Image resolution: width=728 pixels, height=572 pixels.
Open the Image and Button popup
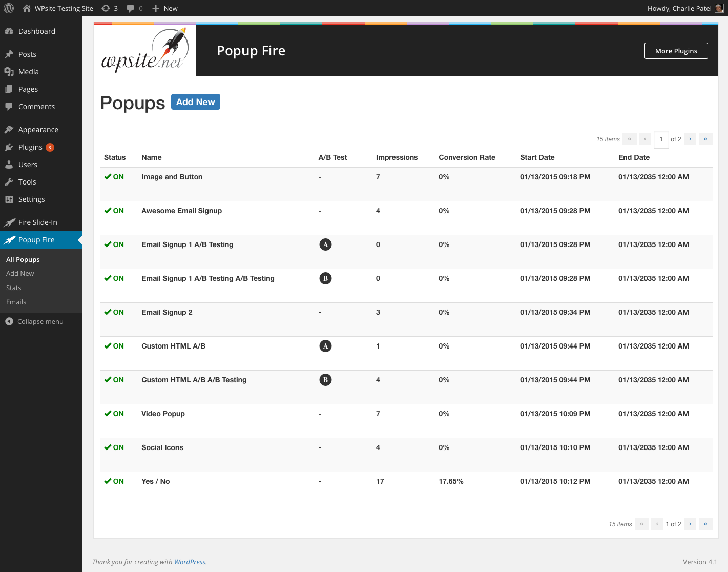(172, 177)
